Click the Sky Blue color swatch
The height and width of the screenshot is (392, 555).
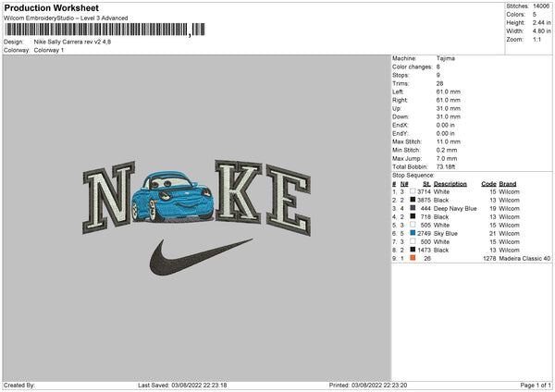pyautogui.click(x=413, y=233)
